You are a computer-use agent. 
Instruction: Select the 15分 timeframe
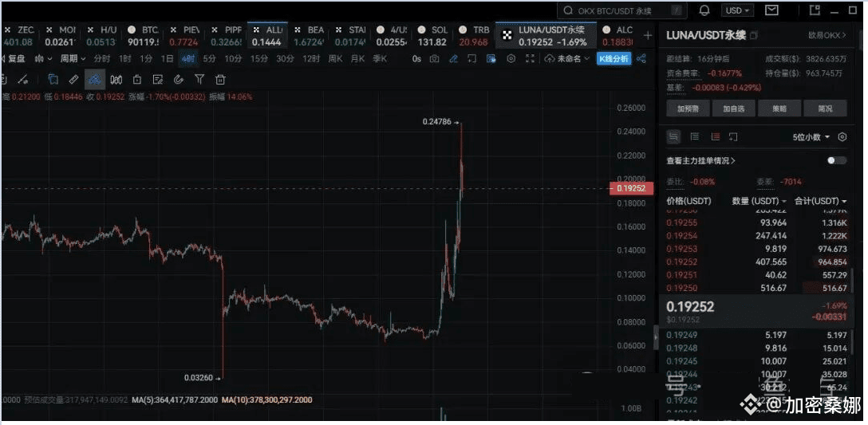(258, 58)
